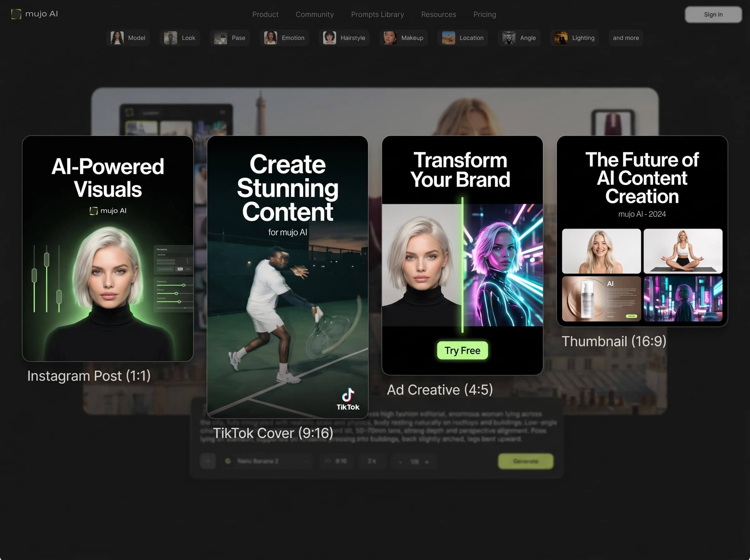The height and width of the screenshot is (560, 750).
Task: Open the 9:16 aspect ratio selector
Action: pos(337,461)
